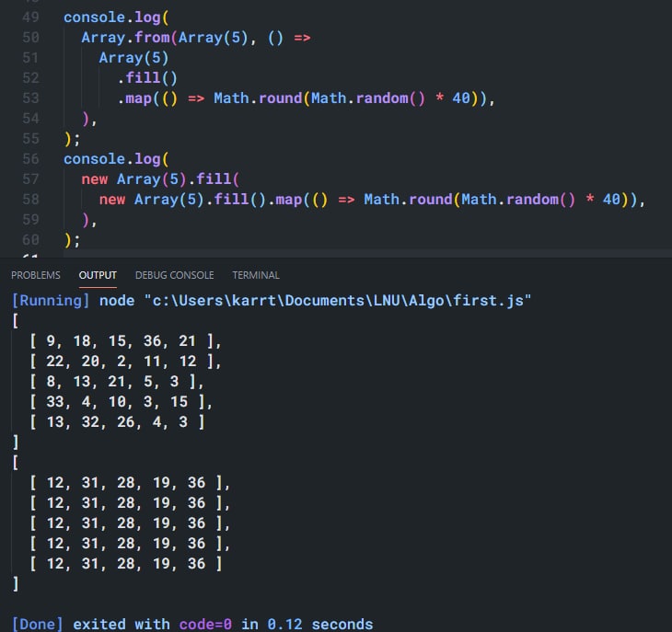Click '.map' on line 53
Viewport: 672px width, 632px height.
[134, 98]
